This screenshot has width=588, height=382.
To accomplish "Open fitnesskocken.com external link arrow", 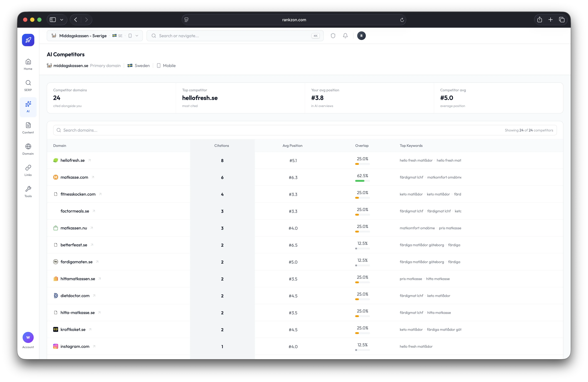I will pyautogui.click(x=100, y=194).
